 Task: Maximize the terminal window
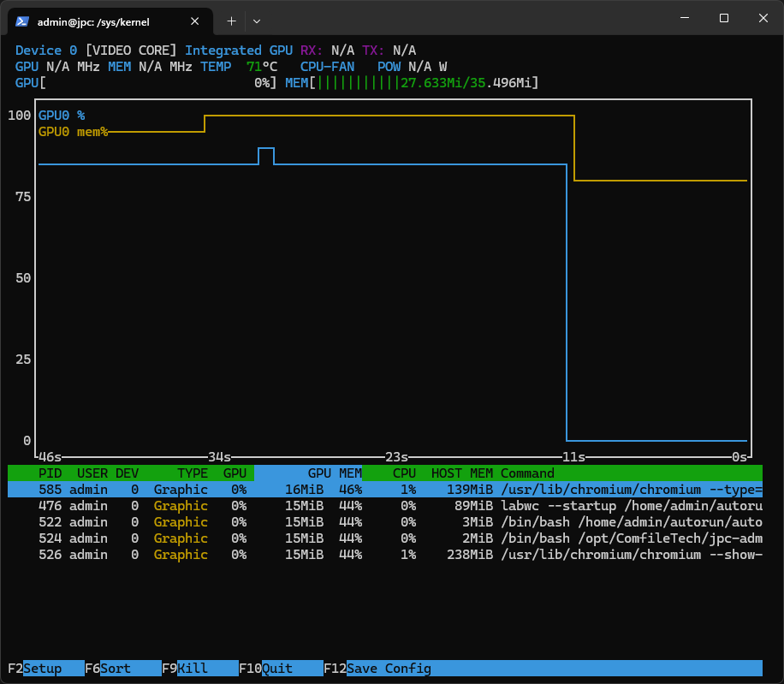tap(723, 18)
